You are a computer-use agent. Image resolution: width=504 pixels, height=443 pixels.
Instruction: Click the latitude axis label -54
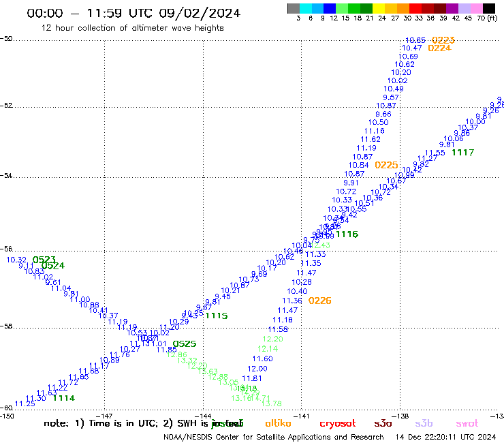[x=6, y=176]
